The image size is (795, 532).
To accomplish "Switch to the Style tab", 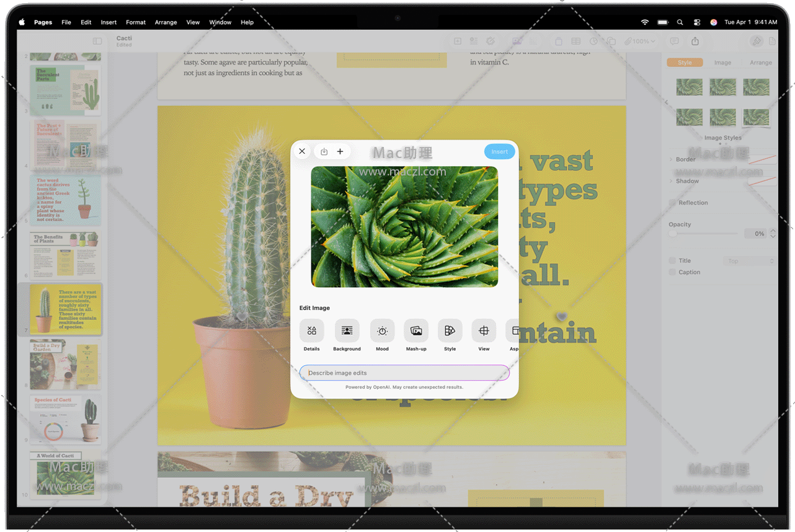I will [685, 62].
